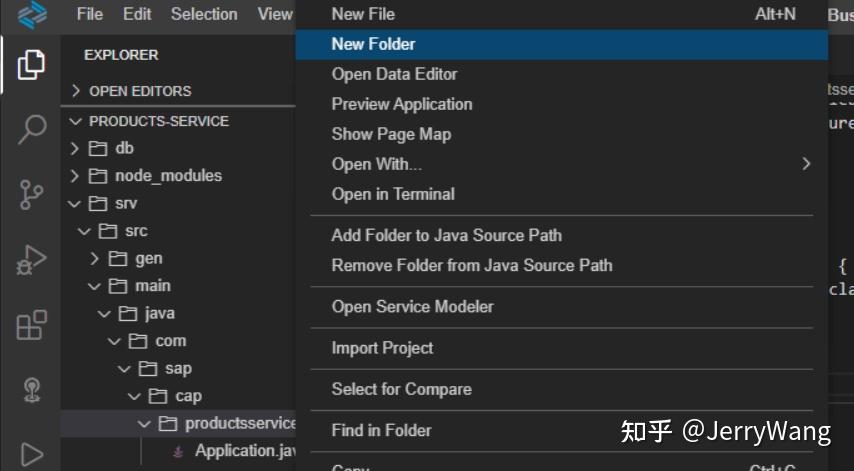Open the Extensions activity icon

31,325
